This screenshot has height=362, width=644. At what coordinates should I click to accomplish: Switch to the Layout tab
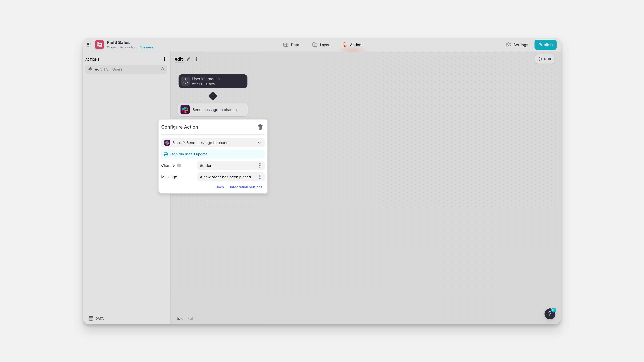point(322,45)
